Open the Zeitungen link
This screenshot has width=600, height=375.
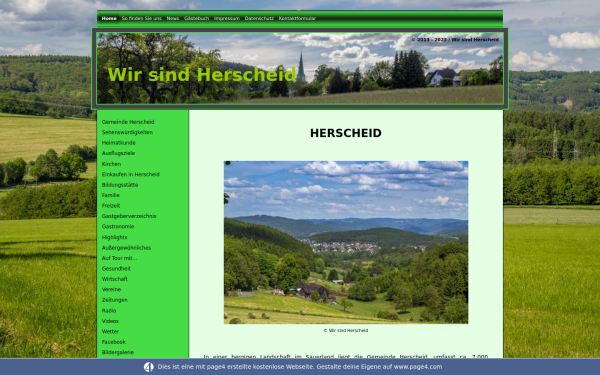click(115, 300)
